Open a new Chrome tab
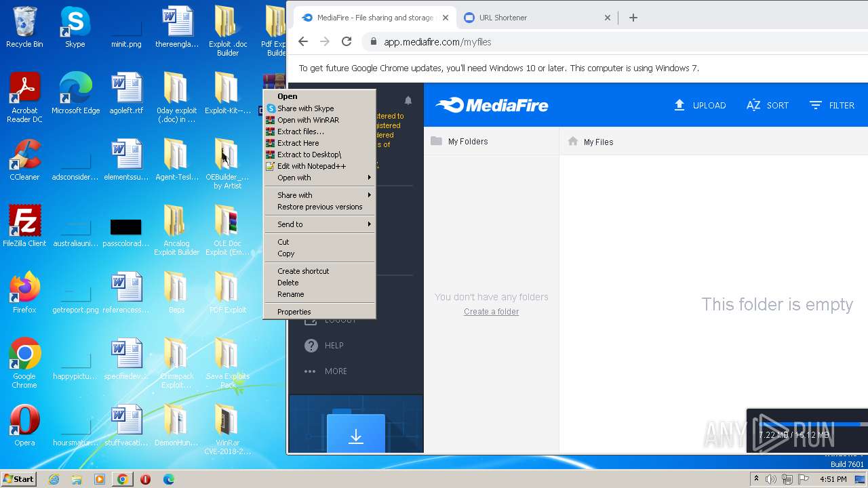 click(x=633, y=18)
